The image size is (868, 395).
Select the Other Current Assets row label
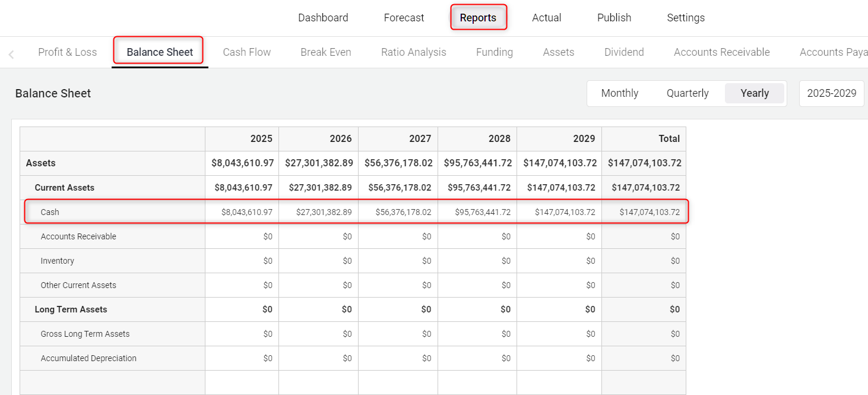[78, 285]
